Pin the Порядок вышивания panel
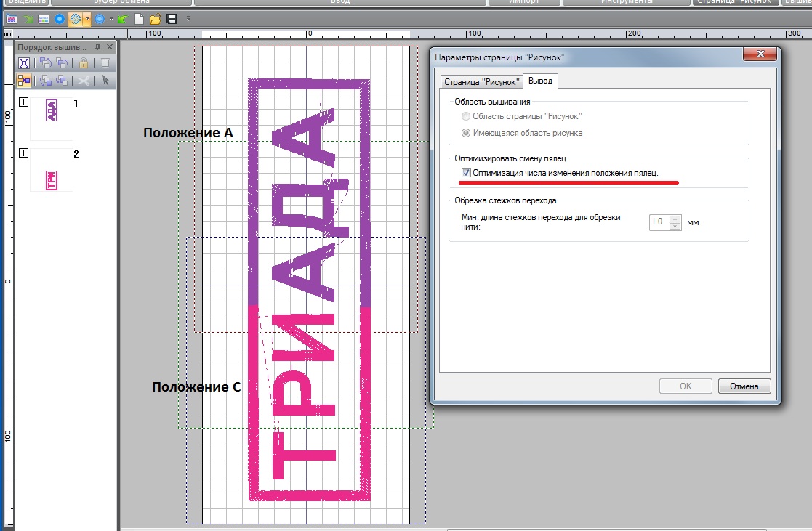Image resolution: width=812 pixels, height=531 pixels. [x=97, y=47]
